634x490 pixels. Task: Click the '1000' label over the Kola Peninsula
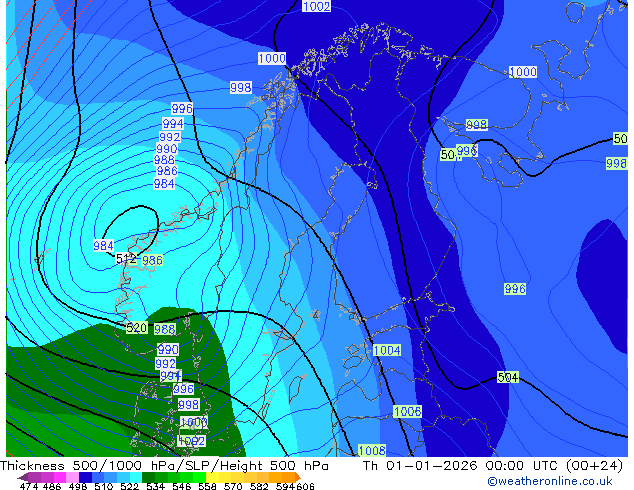(523, 72)
